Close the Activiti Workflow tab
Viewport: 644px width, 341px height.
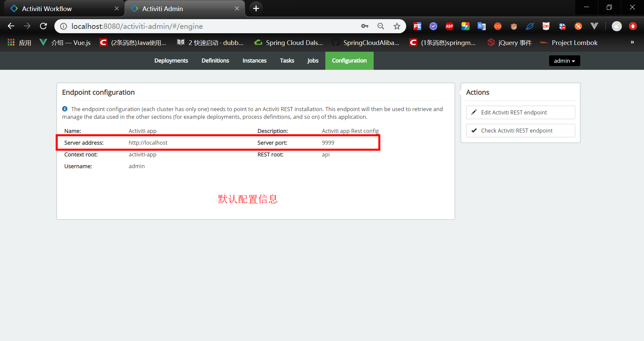[x=116, y=8]
